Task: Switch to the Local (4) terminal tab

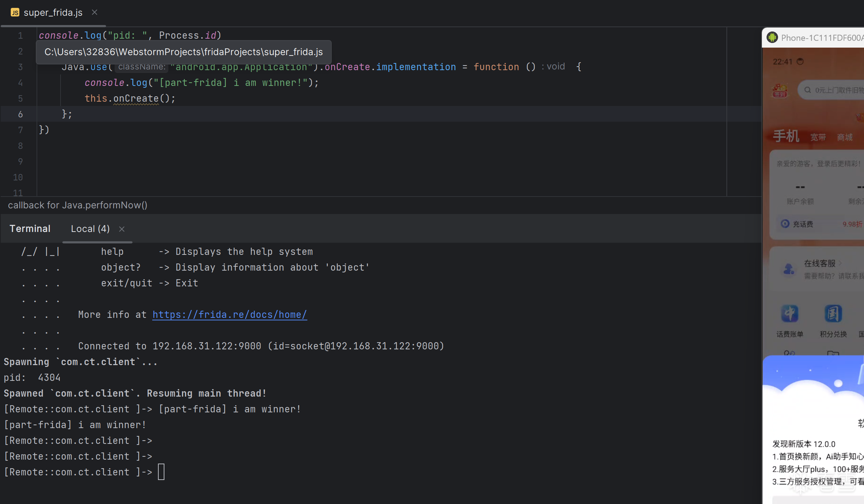Action: 90,229
